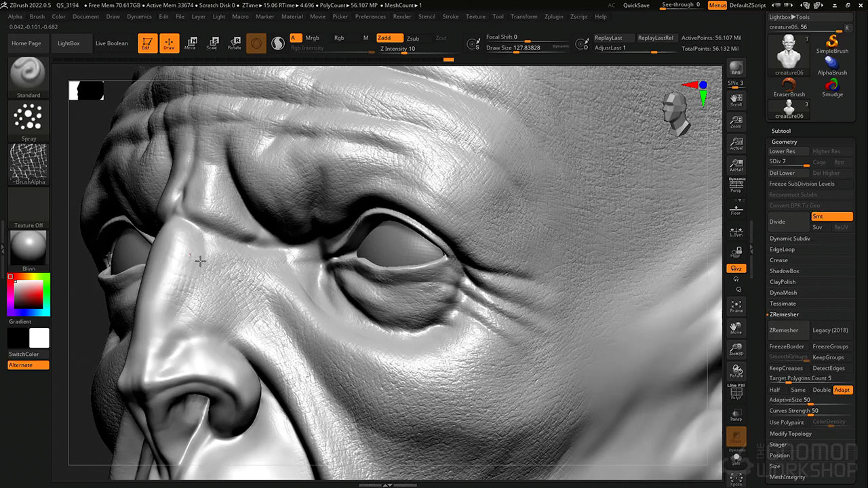The image size is (868, 488).
Task: Select the Draw mode icon
Action: pos(170,43)
